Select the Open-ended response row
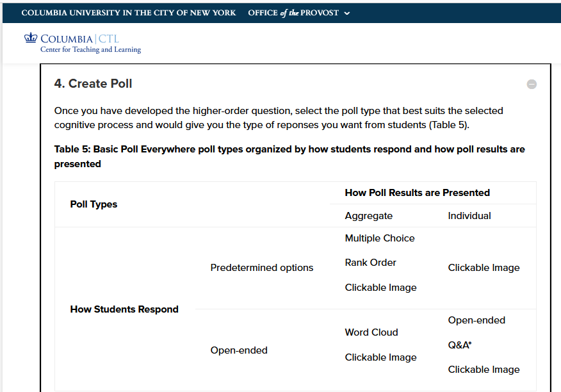This screenshot has height=392, width=561. 238,350
